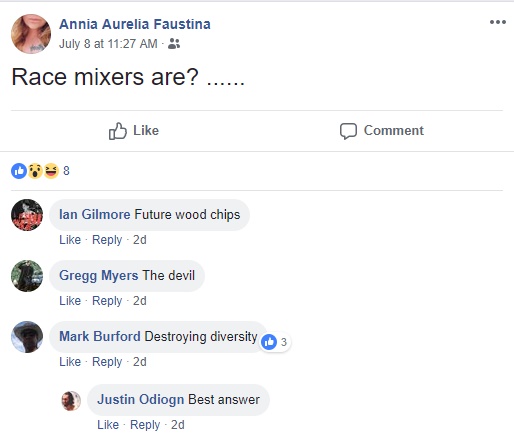
Task: Like Justin Odiogn's reply
Action: point(108,425)
